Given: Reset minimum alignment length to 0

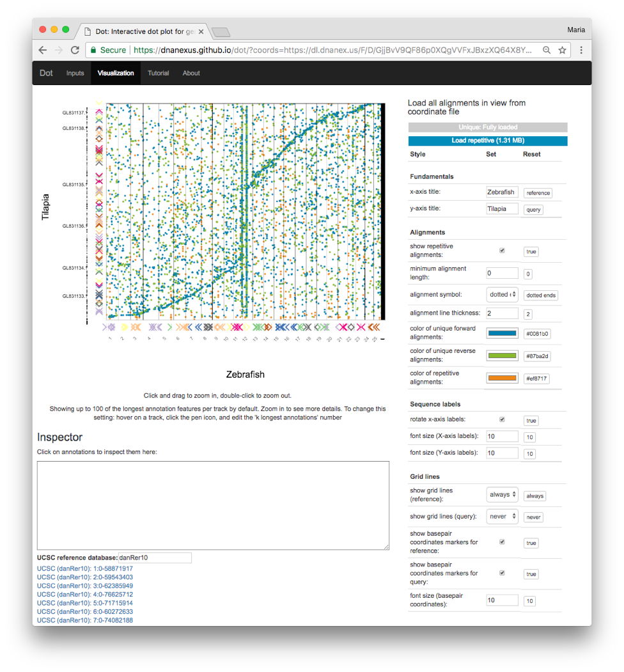Looking at the screenshot, I should tap(528, 274).
